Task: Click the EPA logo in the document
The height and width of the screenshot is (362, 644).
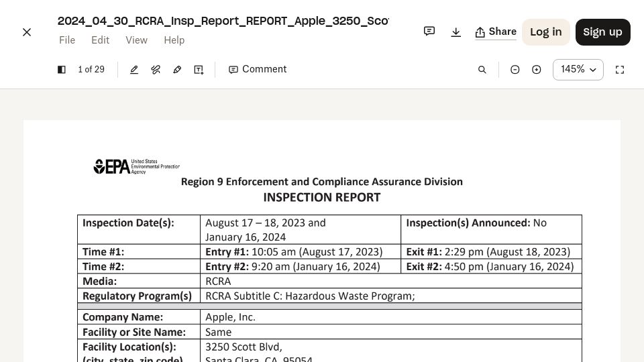Action: tap(136, 167)
